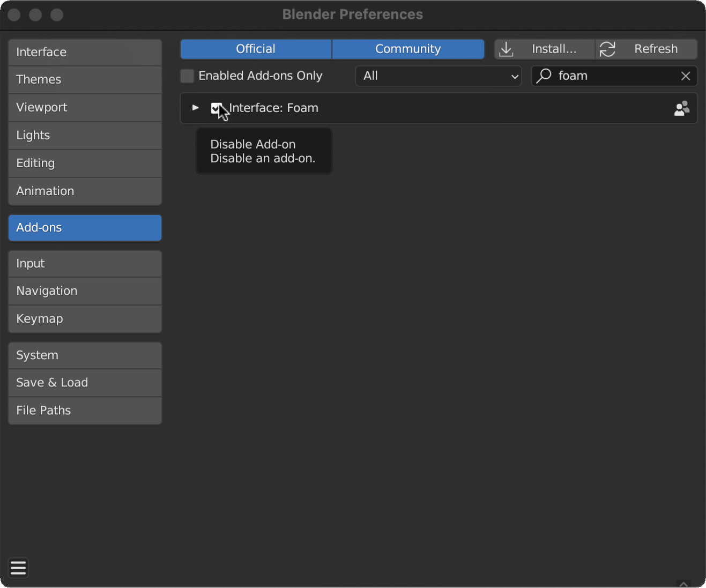
Task: Open the All category dropdown
Action: pos(439,76)
